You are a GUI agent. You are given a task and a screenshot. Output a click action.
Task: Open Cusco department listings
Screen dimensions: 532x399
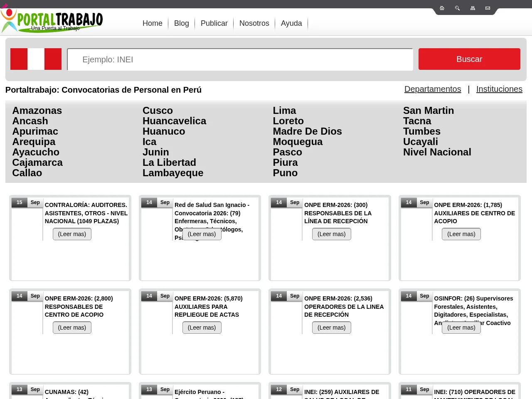coord(158,111)
